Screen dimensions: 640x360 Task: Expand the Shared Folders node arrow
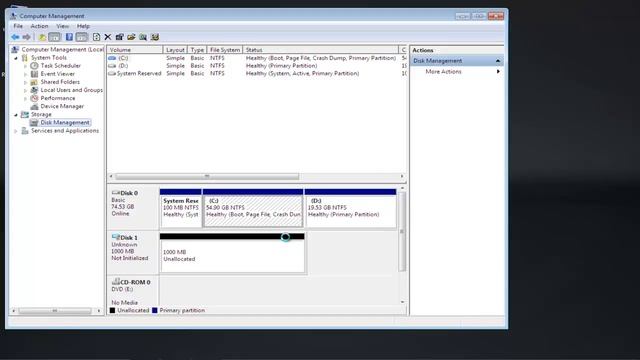coord(25,82)
